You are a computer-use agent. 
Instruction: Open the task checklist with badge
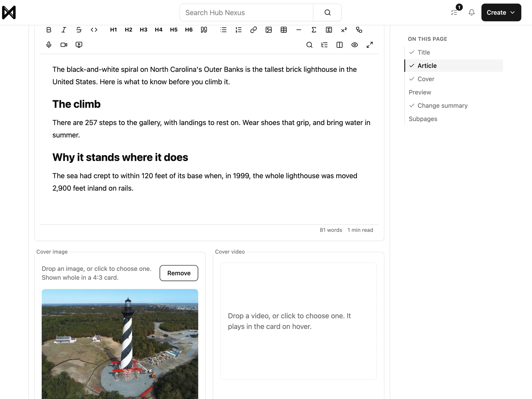454,12
